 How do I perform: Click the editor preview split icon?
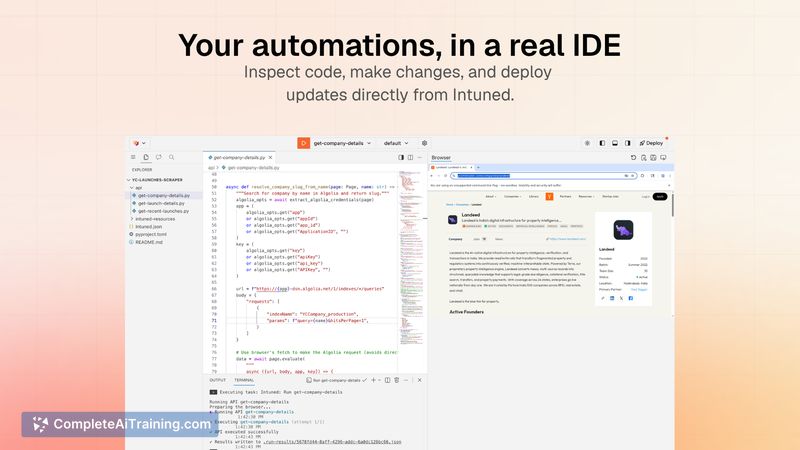401,158
